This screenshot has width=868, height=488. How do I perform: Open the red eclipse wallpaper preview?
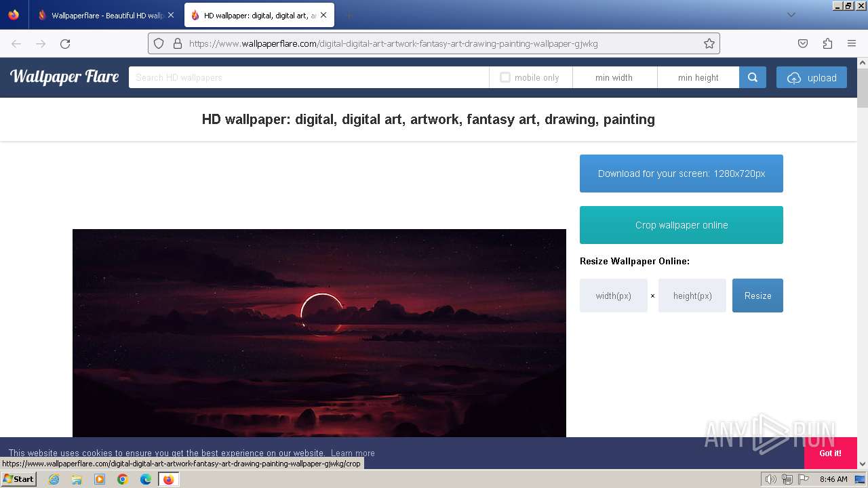[319, 333]
